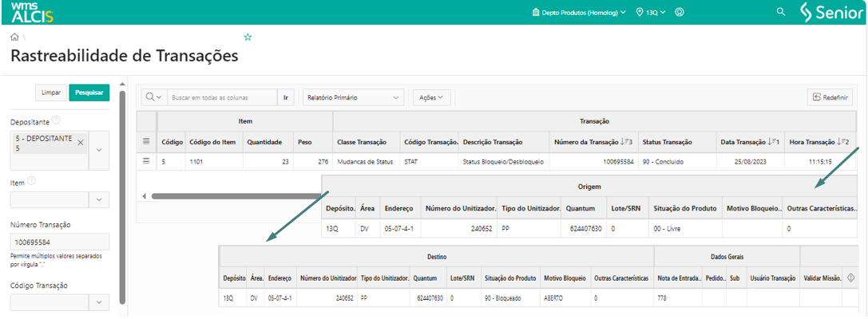Click the filter panel vertical scrollbar
The height and width of the screenshot is (319, 868).
(123, 198)
